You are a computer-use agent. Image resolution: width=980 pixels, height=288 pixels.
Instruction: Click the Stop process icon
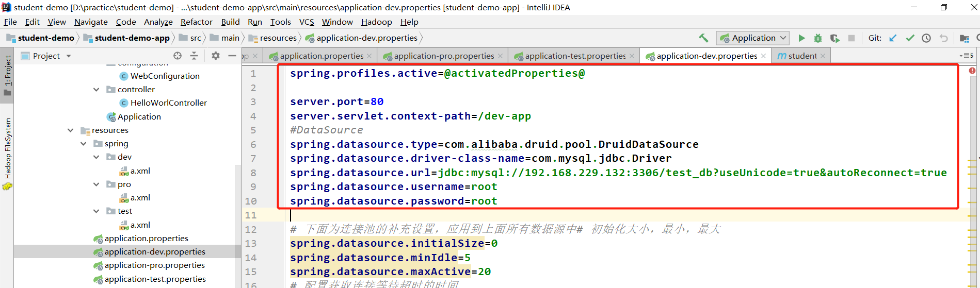point(852,38)
